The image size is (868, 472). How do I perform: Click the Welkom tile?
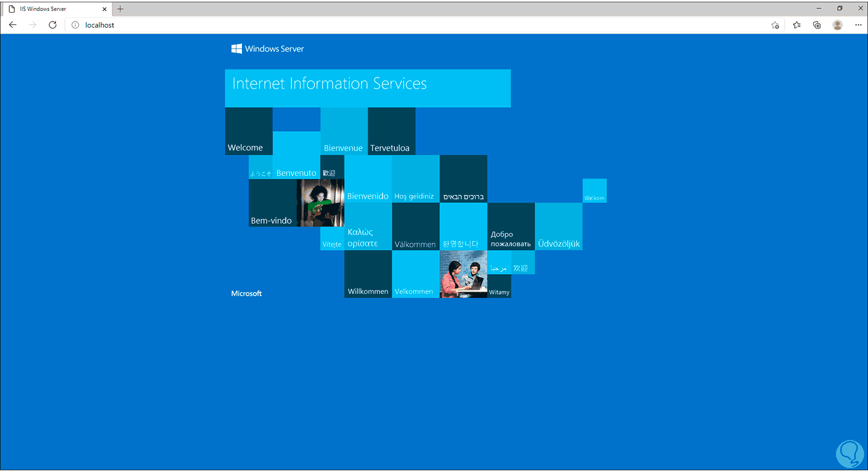(x=594, y=190)
